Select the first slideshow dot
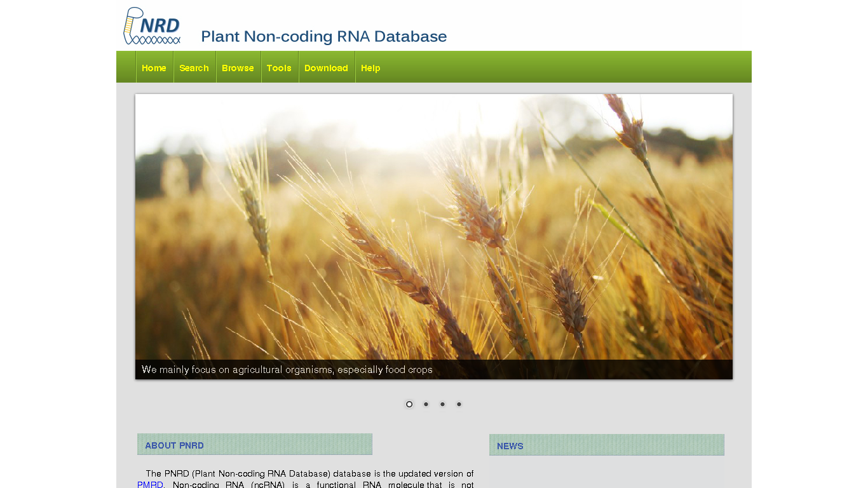The height and width of the screenshot is (488, 868). click(x=409, y=404)
